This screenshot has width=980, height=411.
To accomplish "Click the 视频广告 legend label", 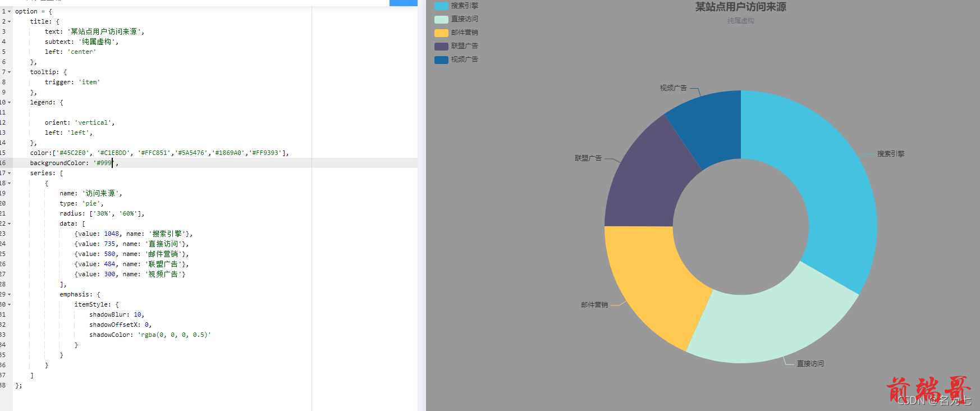I will pyautogui.click(x=465, y=60).
